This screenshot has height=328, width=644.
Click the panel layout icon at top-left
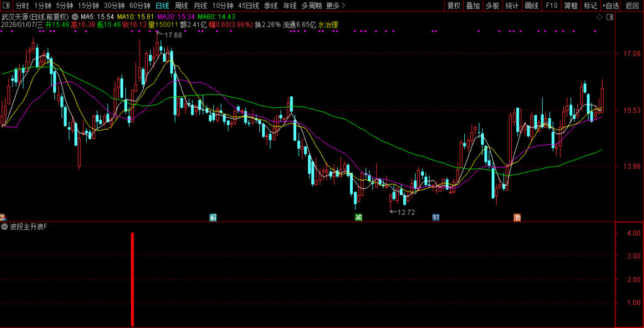pos(6,6)
